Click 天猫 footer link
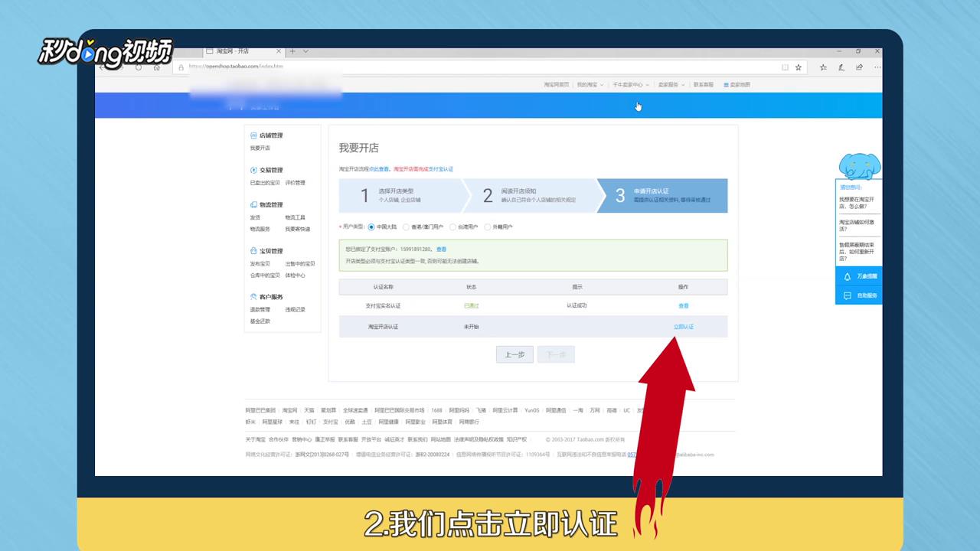 [309, 410]
